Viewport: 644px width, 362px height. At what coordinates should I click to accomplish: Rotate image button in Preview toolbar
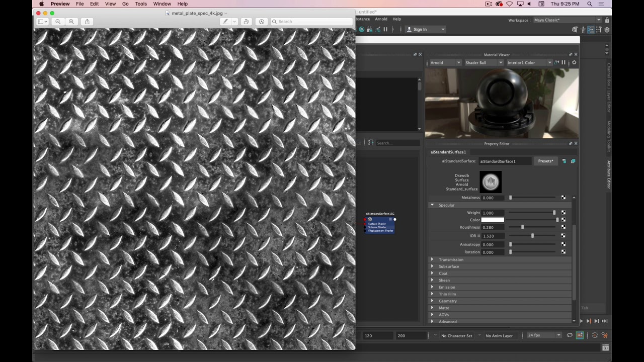[x=246, y=22]
